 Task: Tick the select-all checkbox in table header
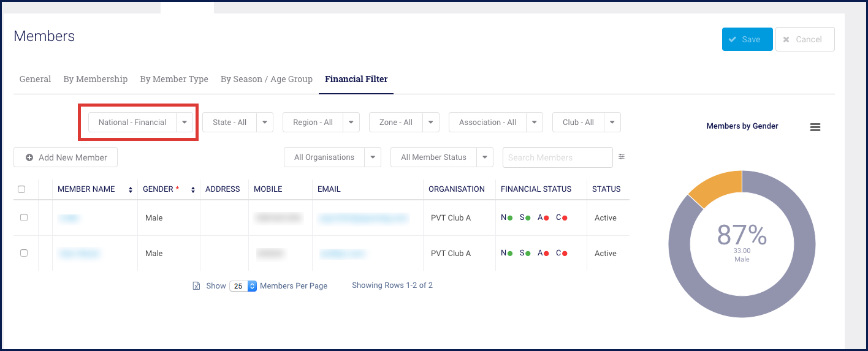[21, 189]
